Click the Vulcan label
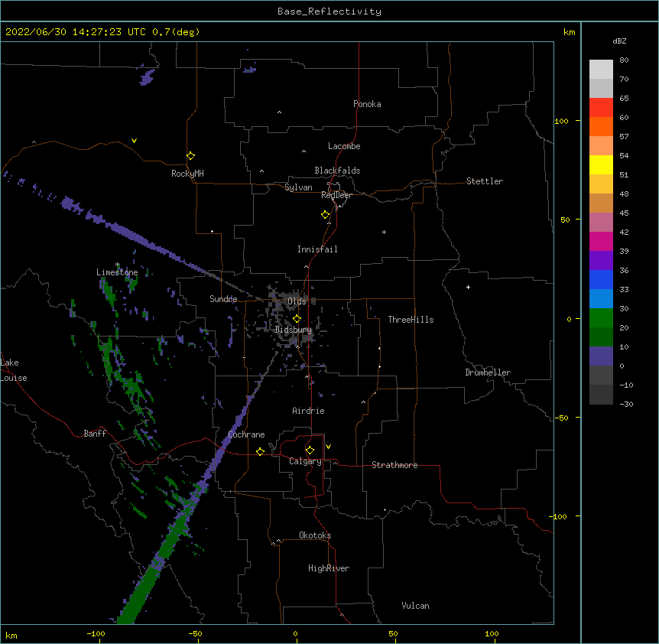Viewport: 659px width, 644px height. click(x=415, y=606)
